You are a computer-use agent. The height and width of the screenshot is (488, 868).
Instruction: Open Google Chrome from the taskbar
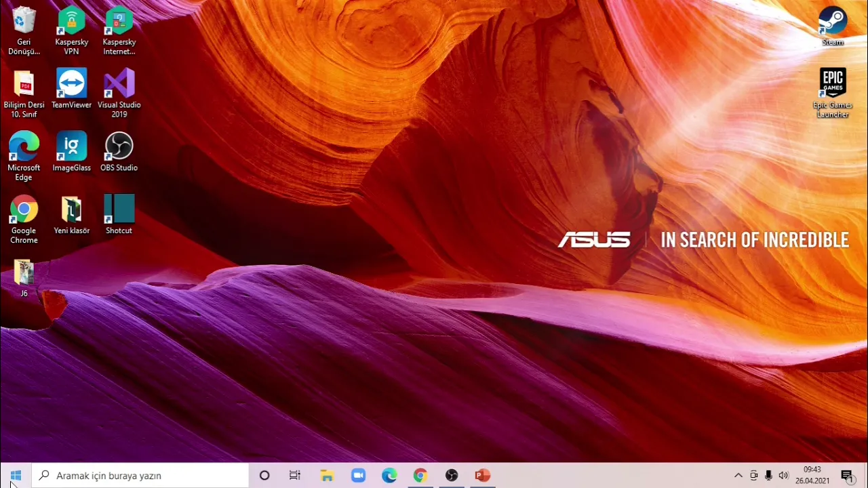420,476
